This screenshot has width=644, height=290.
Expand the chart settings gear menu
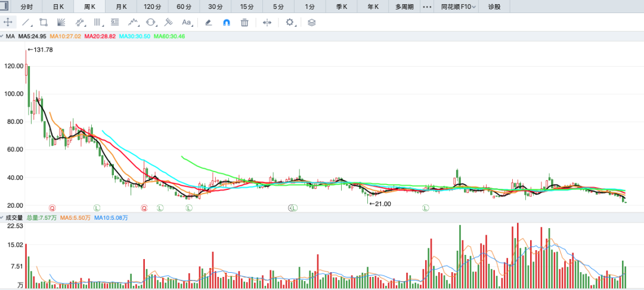tap(290, 22)
